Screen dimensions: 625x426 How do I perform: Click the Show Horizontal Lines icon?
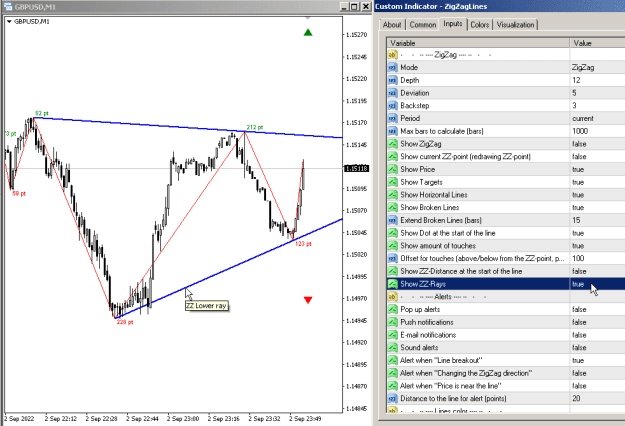click(x=393, y=195)
